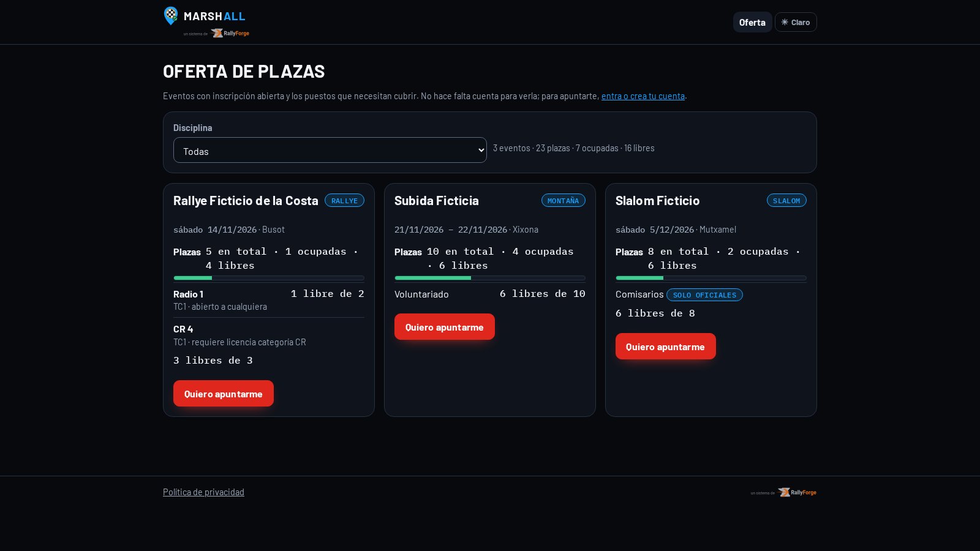This screenshot has width=980, height=551.
Task: Select the 'Subida Ficticia' card title
Action: pos(437,201)
